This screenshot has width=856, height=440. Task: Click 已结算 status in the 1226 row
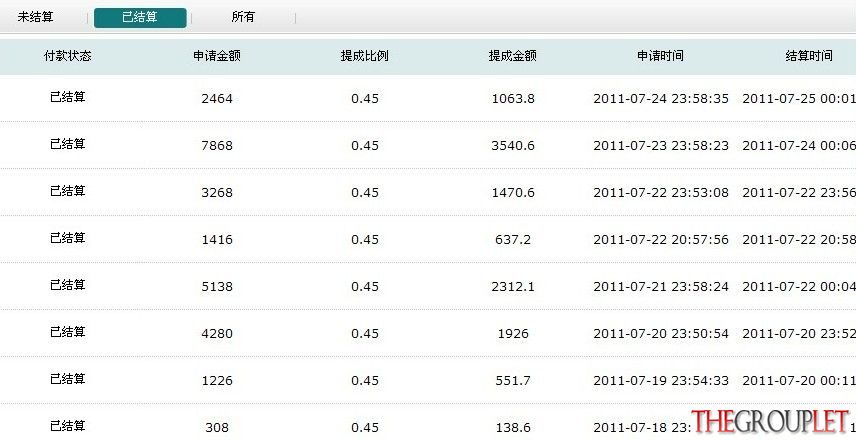coord(68,378)
